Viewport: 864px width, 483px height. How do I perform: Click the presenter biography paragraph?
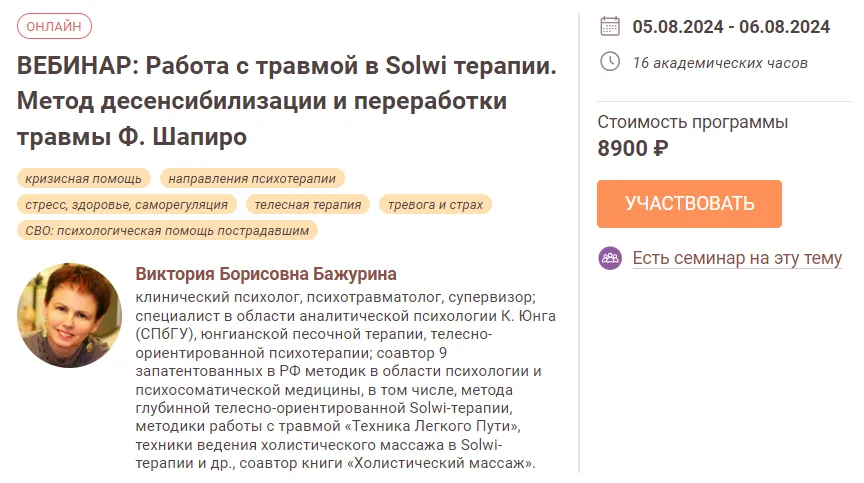[340, 380]
